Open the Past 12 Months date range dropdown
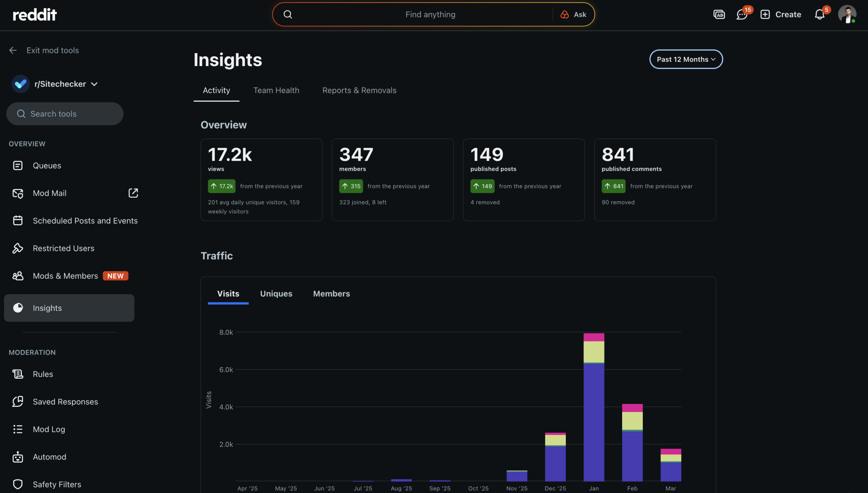Image resolution: width=868 pixels, height=493 pixels. [686, 59]
